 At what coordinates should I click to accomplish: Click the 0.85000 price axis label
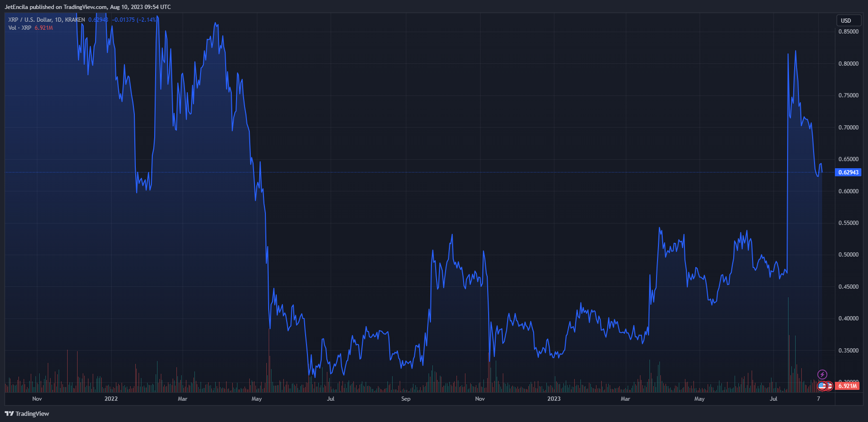click(x=849, y=32)
